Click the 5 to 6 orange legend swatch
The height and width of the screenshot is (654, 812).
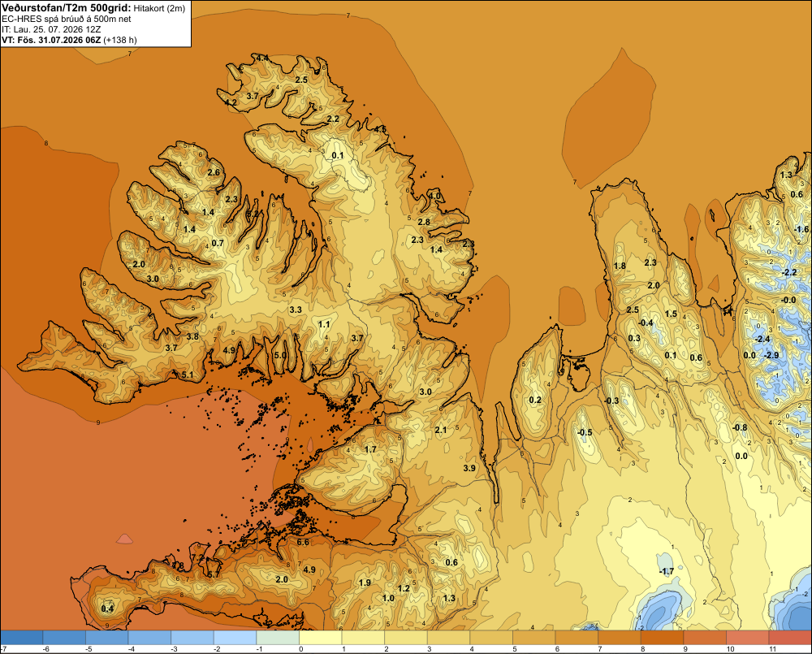point(534,637)
